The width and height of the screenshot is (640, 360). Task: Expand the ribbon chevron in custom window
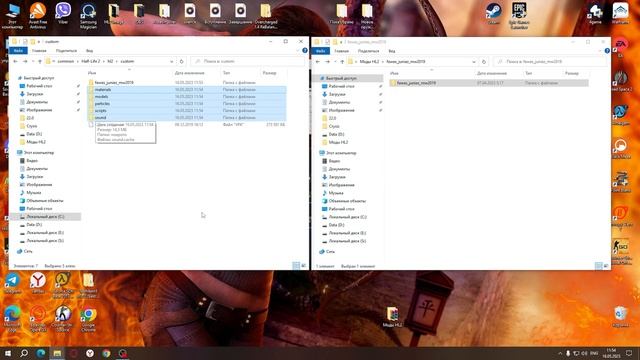coord(298,51)
